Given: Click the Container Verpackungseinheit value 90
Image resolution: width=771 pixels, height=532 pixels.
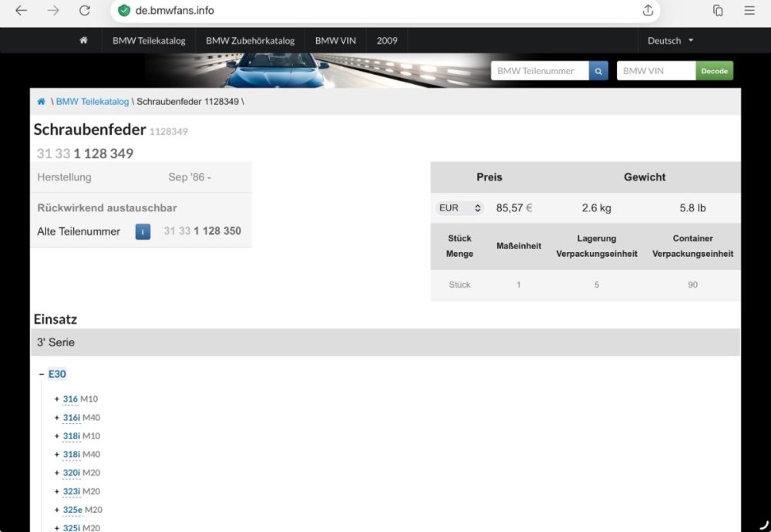Looking at the screenshot, I should point(692,285).
